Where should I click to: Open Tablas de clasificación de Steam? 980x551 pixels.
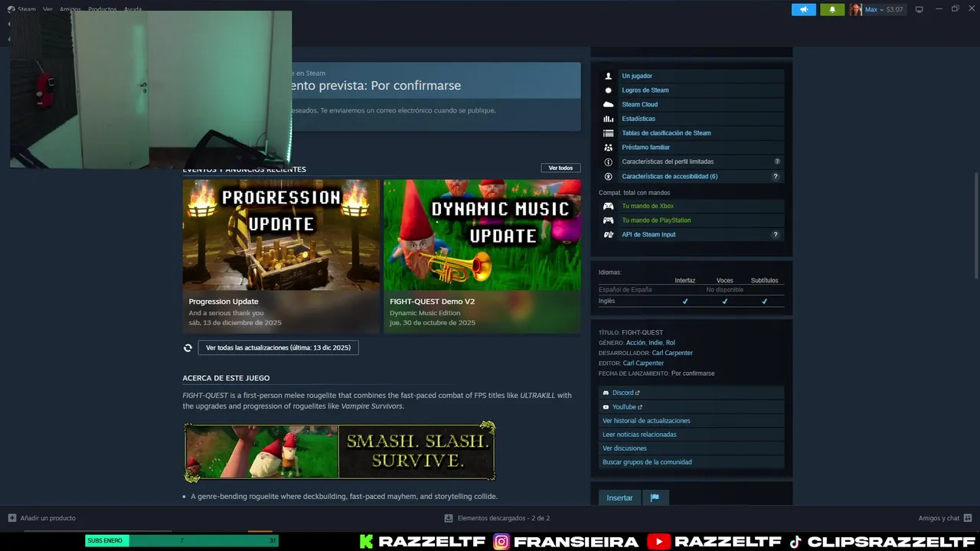point(666,133)
